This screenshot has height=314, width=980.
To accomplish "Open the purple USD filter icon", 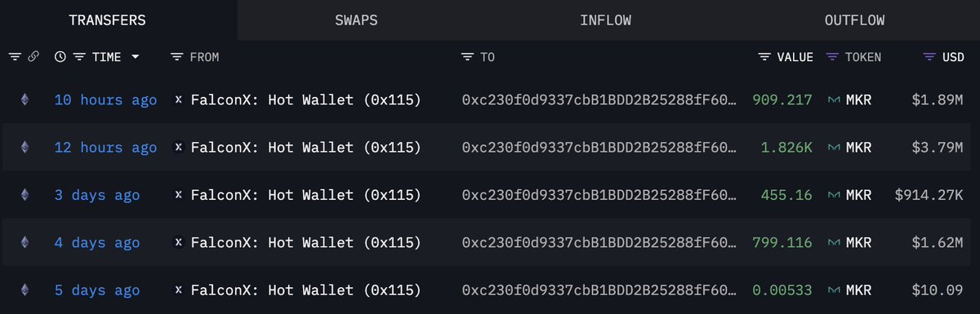I will click(x=929, y=57).
